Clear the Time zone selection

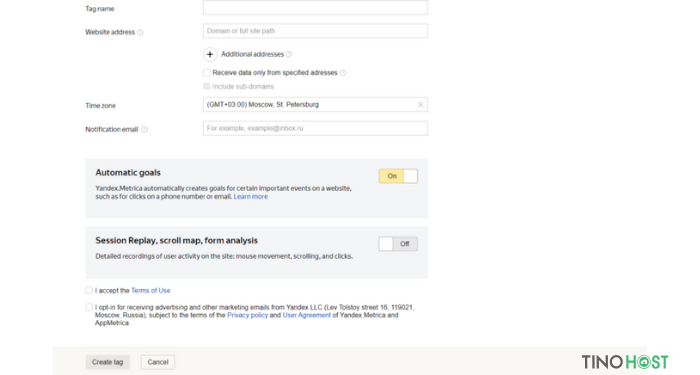(420, 104)
